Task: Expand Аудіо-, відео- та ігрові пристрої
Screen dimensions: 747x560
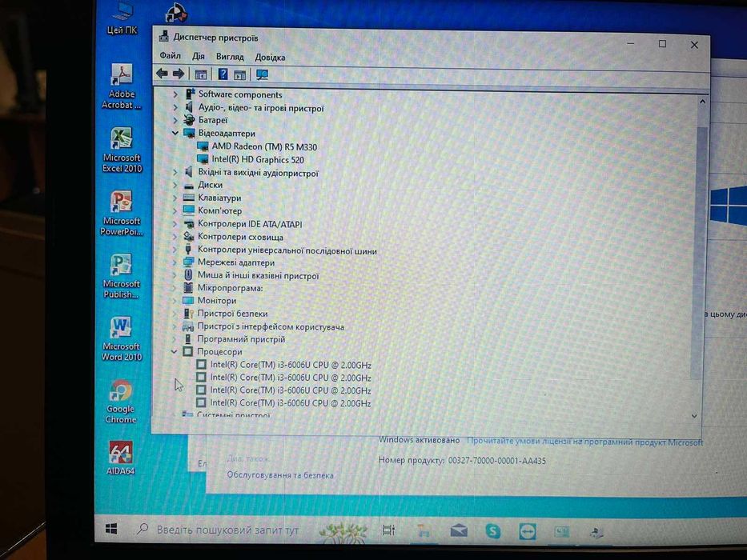Action: pos(175,108)
